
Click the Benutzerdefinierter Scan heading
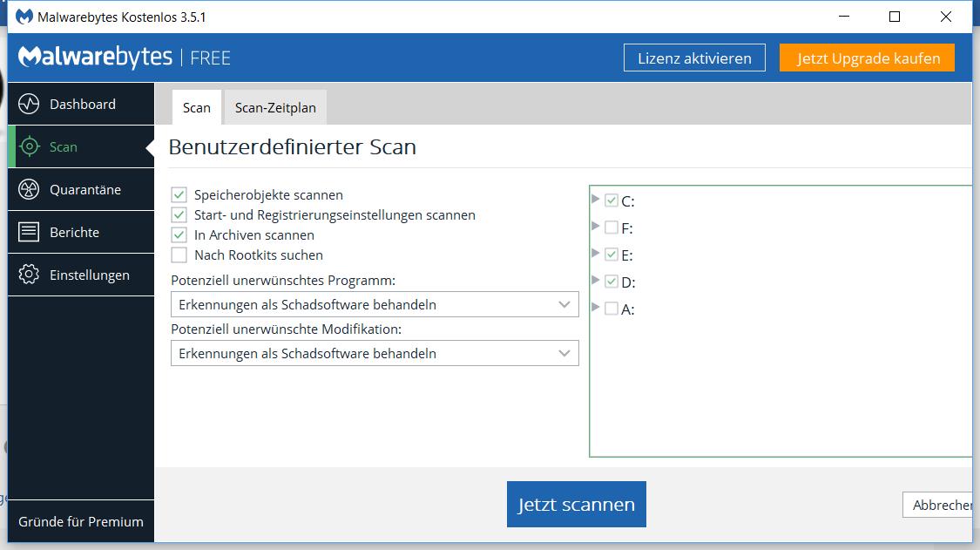tap(293, 146)
